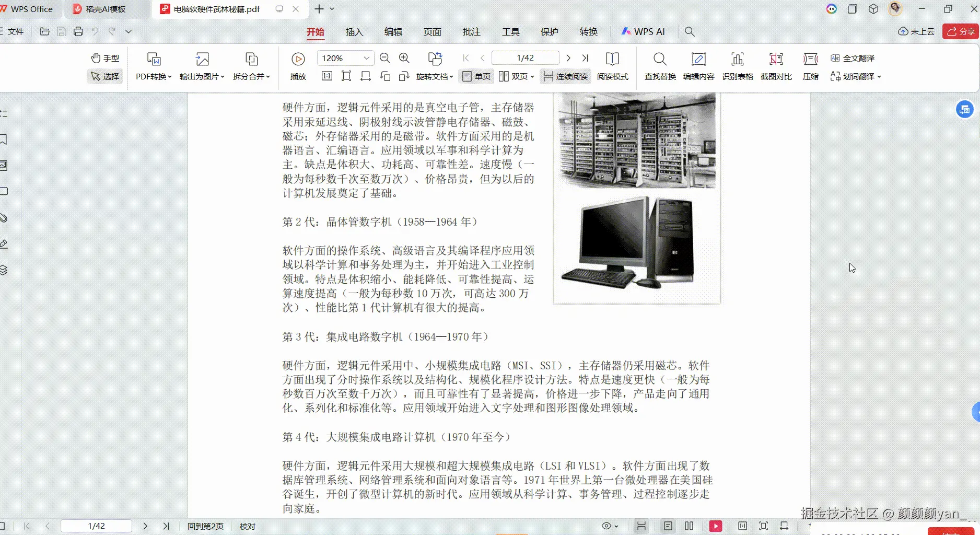Switch to Convert (转换) tab
Viewport: 980px width, 535px height.
coord(589,32)
